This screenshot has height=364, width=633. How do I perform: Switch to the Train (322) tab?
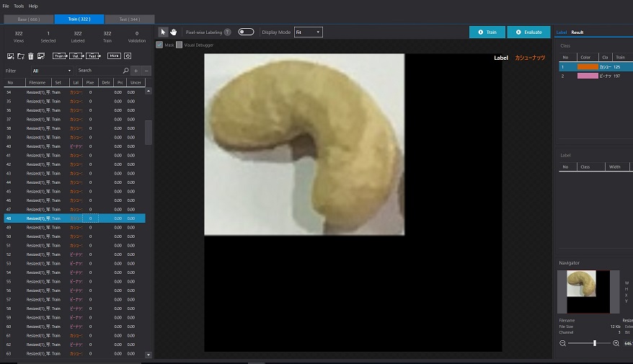79,19
